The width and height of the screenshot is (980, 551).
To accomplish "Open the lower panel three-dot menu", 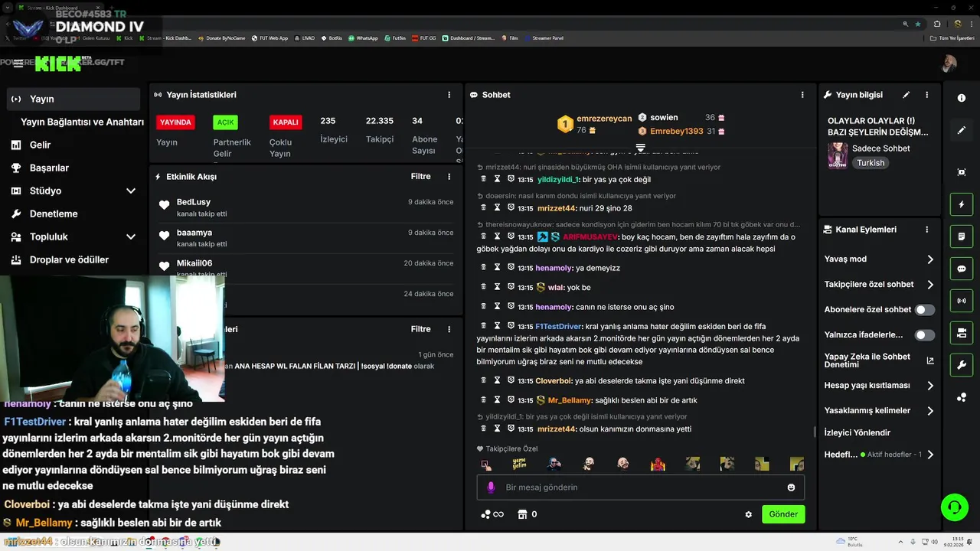I will point(449,329).
